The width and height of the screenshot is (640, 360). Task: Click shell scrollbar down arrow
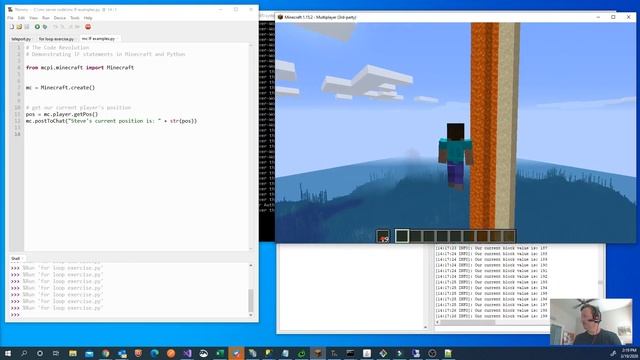pyautogui.click(x=251, y=315)
